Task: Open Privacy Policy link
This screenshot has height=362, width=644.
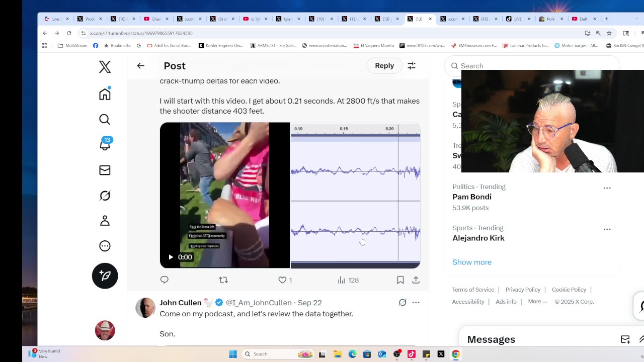Action: point(523,290)
